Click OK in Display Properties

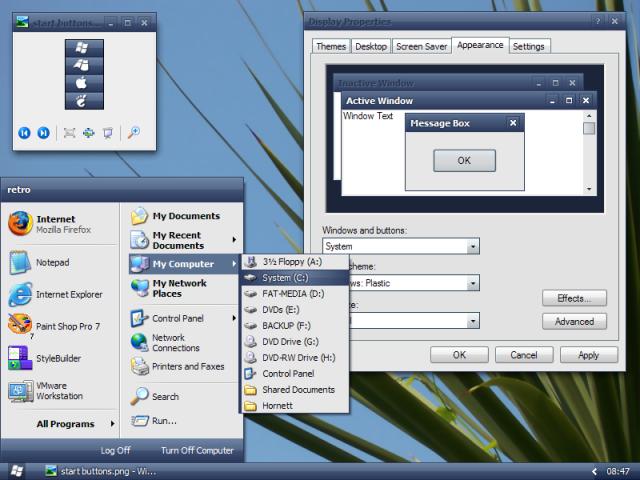(x=459, y=355)
